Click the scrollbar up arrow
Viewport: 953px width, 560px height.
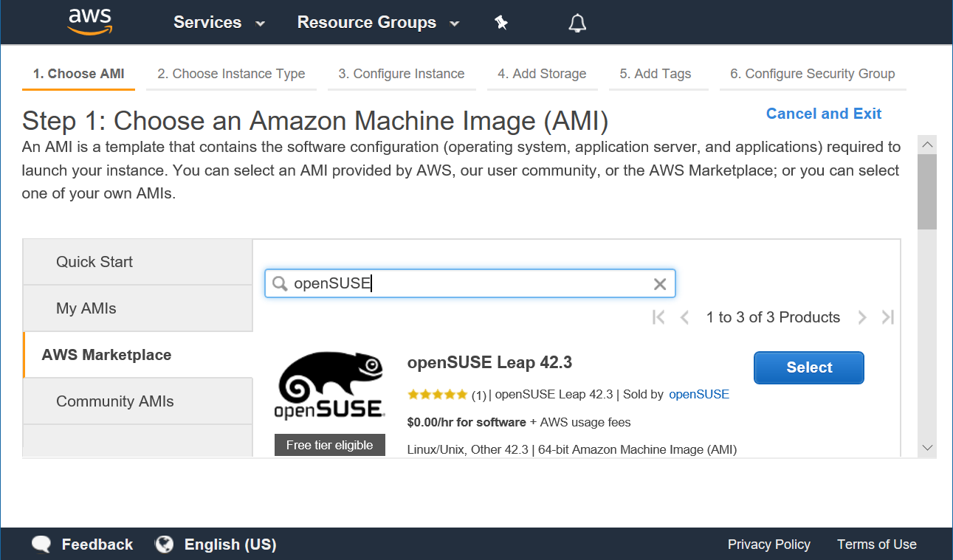[x=928, y=144]
